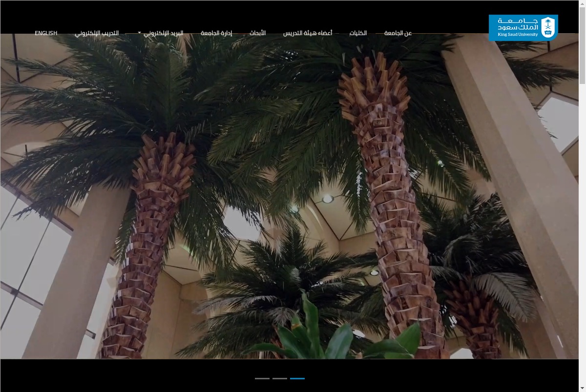Open البريد الإلكتروني menu item
Image resolution: width=586 pixels, height=392 pixels.
click(164, 33)
